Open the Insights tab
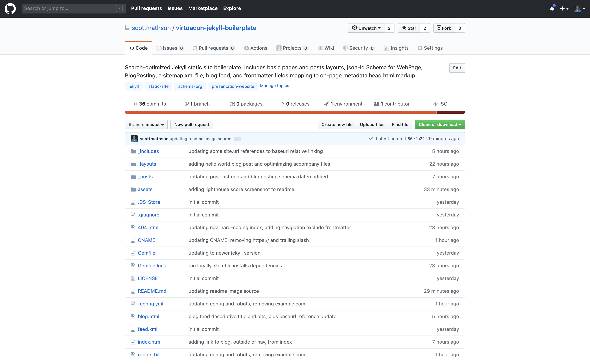Image resolution: width=590 pixels, height=364 pixels. 396,48
